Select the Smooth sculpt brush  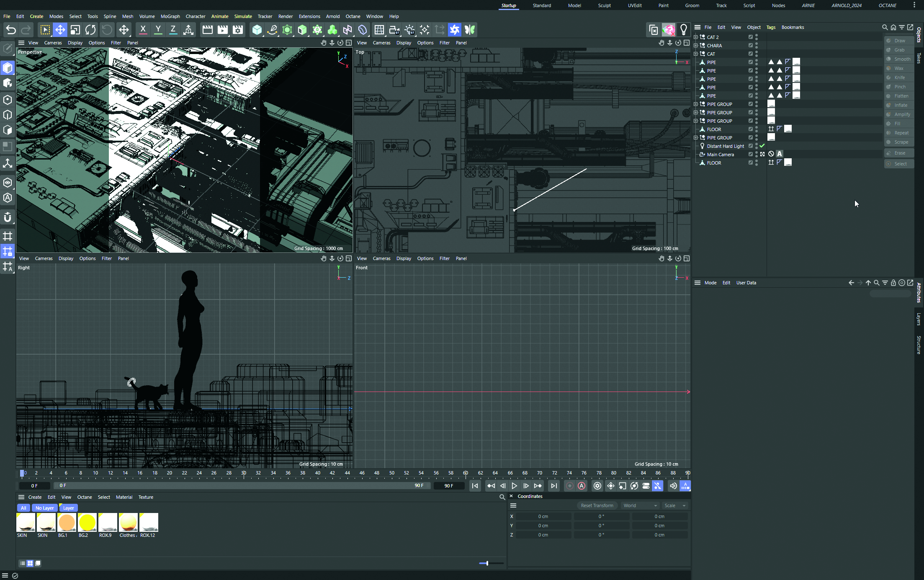pyautogui.click(x=899, y=59)
